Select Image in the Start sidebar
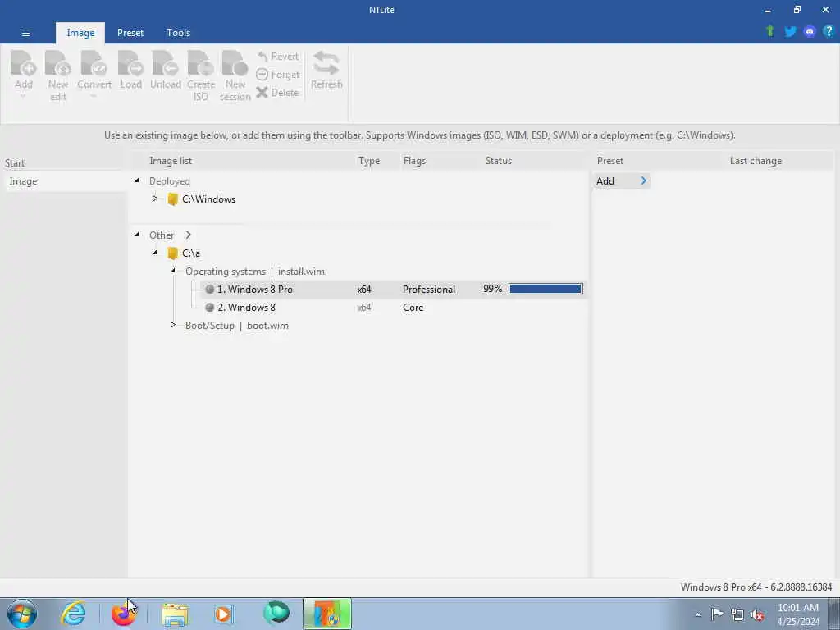Screen dimensions: 840x630 pos(64,181)
